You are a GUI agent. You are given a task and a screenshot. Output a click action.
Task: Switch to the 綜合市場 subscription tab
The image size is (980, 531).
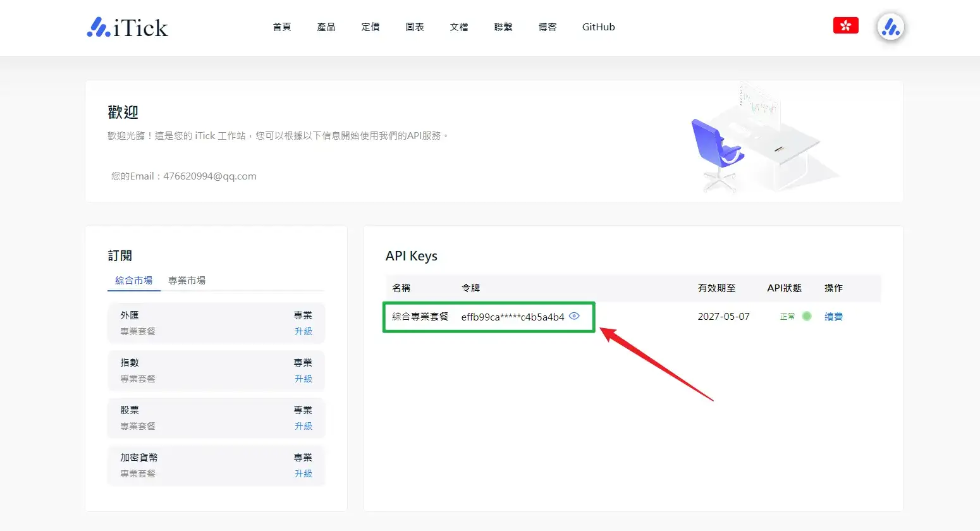pyautogui.click(x=133, y=280)
